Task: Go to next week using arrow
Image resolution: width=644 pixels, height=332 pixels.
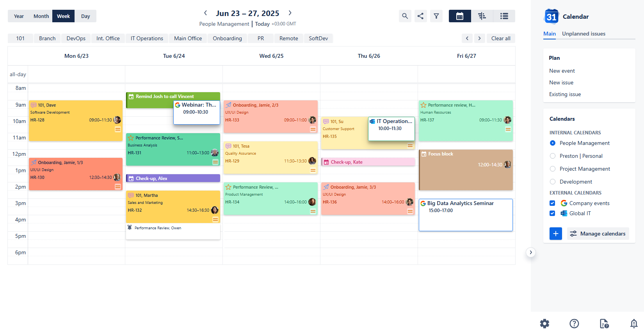Action: 290,13
